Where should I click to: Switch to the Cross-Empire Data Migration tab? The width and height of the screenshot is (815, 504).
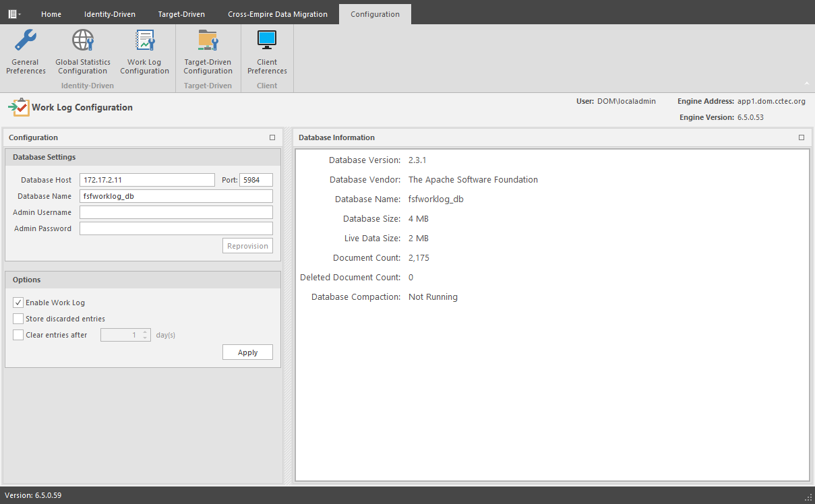(x=278, y=13)
